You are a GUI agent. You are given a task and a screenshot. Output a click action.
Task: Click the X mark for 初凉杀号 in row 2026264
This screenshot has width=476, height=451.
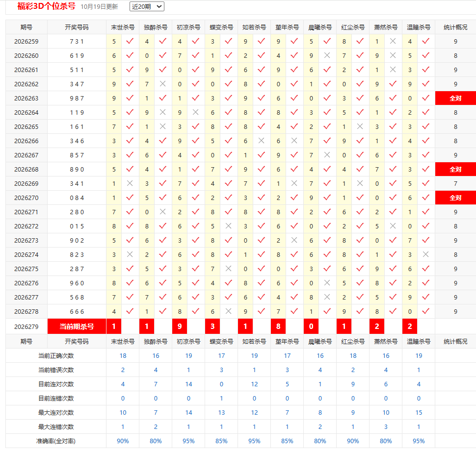click(195, 112)
